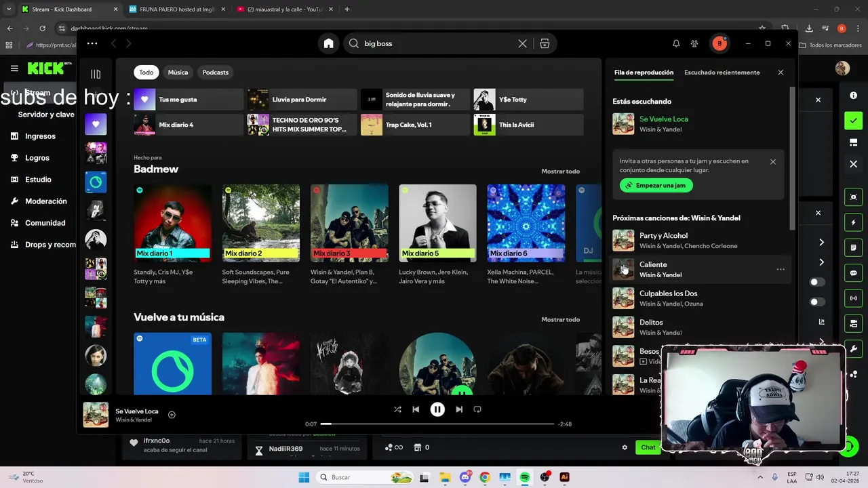This screenshot has width=868, height=488.
Task: Click green checkmark button on Kick rail
Action: [853, 121]
